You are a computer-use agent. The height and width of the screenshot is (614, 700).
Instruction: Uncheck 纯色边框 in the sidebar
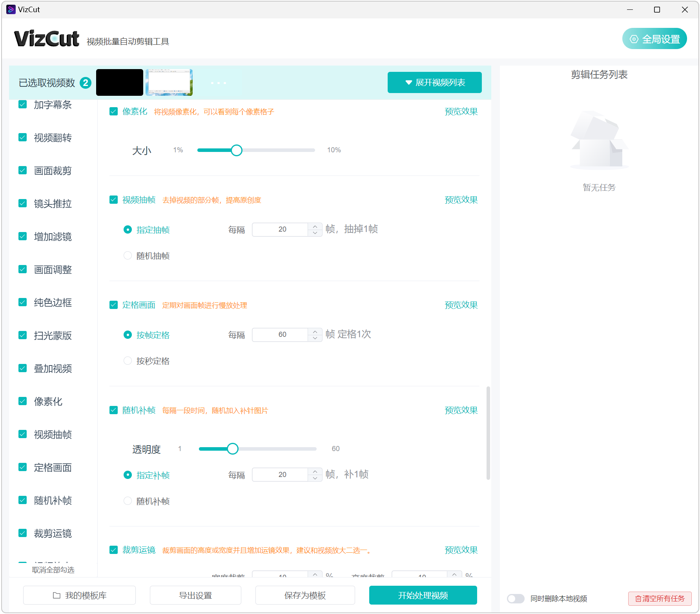(23, 302)
